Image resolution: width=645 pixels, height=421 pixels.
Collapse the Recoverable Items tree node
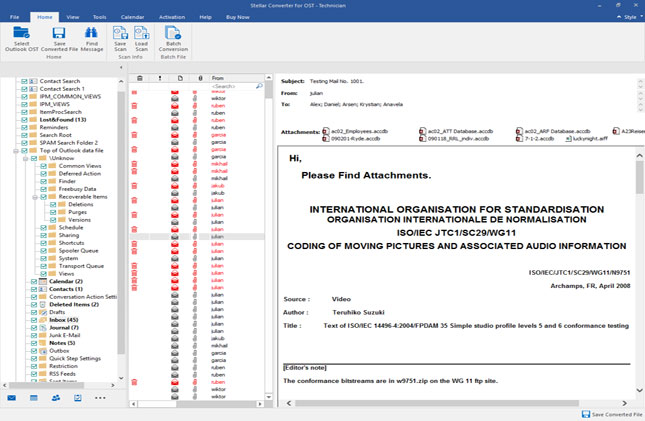click(x=35, y=197)
